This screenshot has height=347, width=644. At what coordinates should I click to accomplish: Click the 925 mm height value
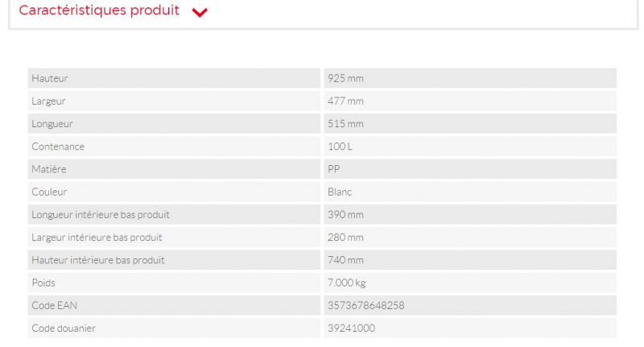(345, 78)
